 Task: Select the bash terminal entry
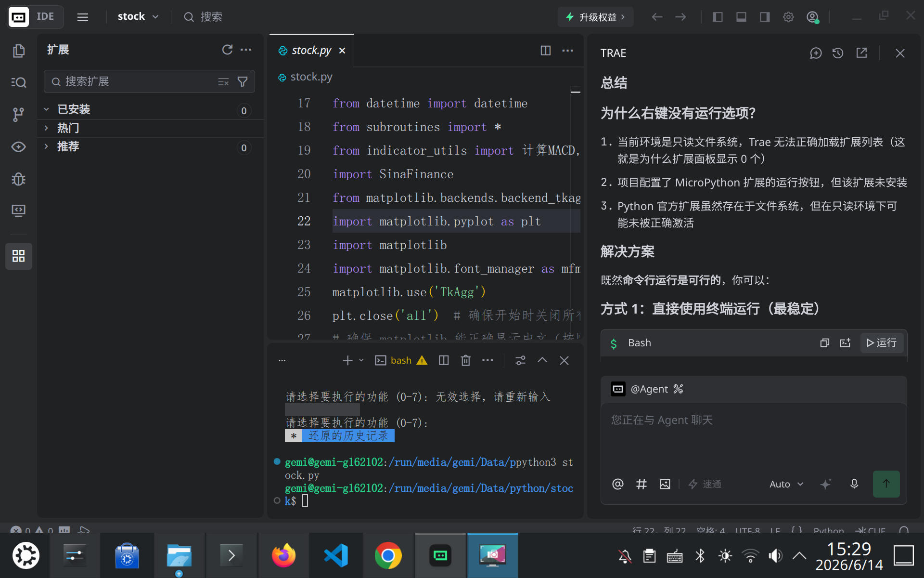pyautogui.click(x=401, y=360)
